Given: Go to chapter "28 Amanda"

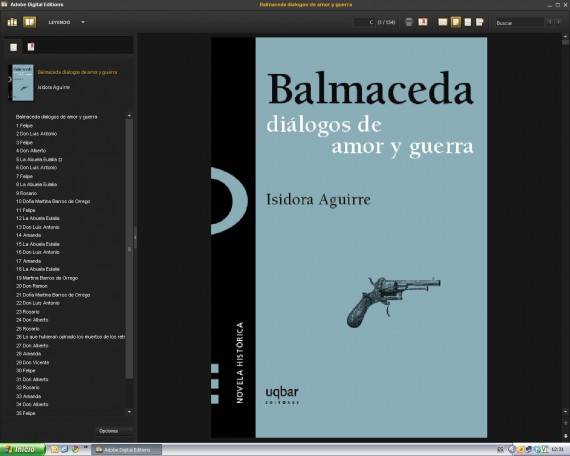Looking at the screenshot, I should point(28,354).
